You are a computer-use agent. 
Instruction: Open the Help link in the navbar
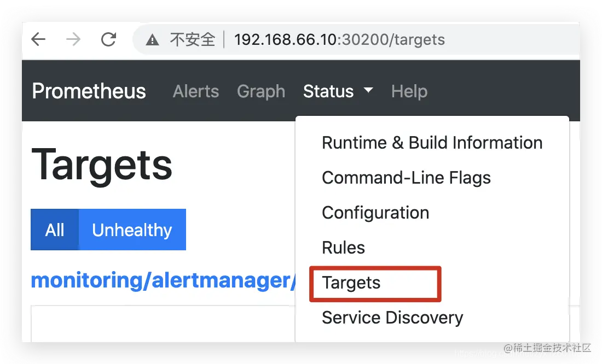coord(409,91)
